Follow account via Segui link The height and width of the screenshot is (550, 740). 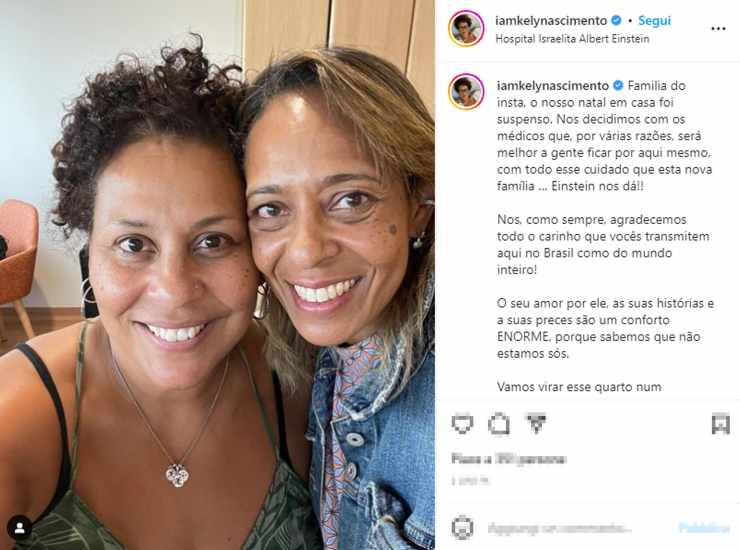tap(654, 21)
